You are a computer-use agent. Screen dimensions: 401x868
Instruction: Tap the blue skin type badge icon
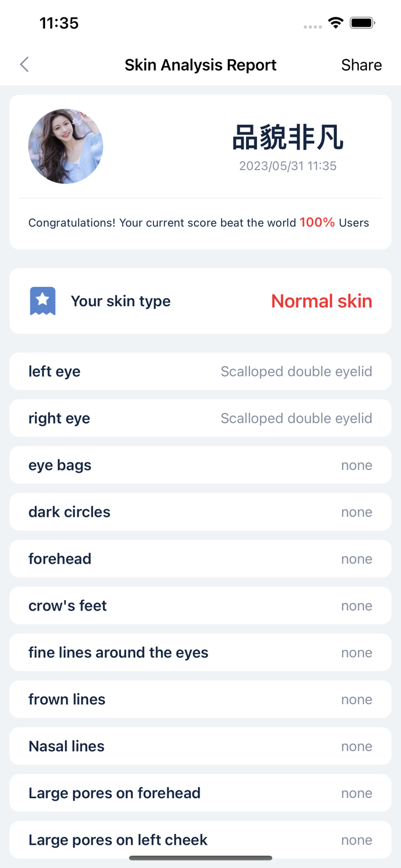(x=42, y=301)
